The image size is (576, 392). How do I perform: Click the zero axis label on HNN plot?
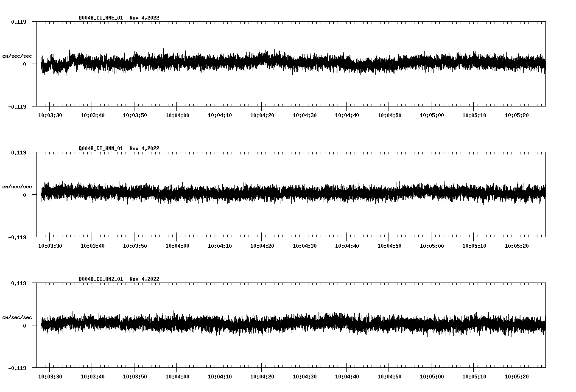[24, 195]
